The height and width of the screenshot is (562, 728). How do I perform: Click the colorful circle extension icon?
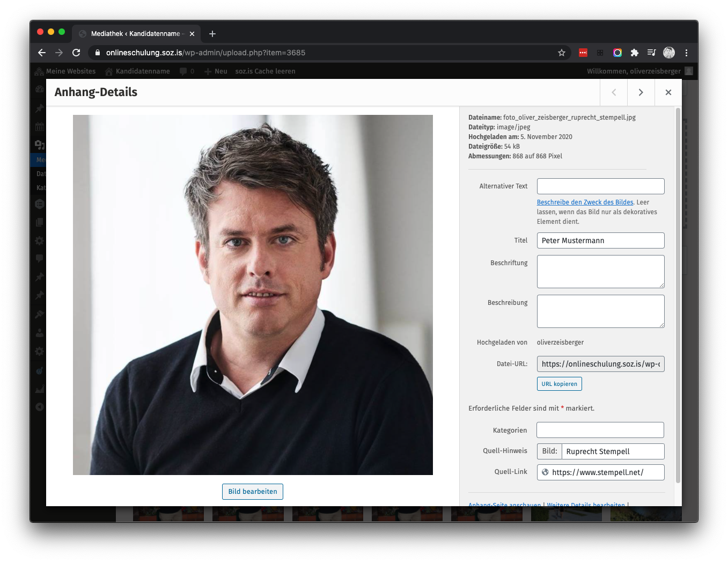[617, 53]
